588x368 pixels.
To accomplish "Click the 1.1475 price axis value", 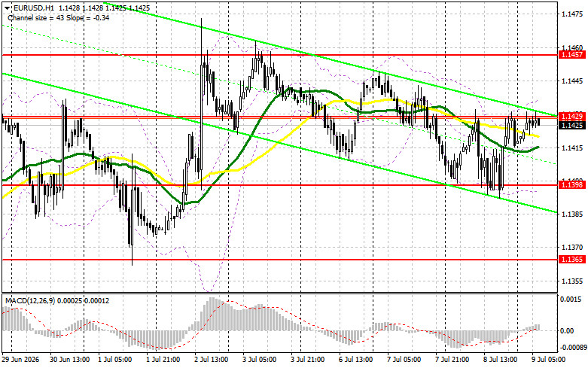I will tap(572, 14).
